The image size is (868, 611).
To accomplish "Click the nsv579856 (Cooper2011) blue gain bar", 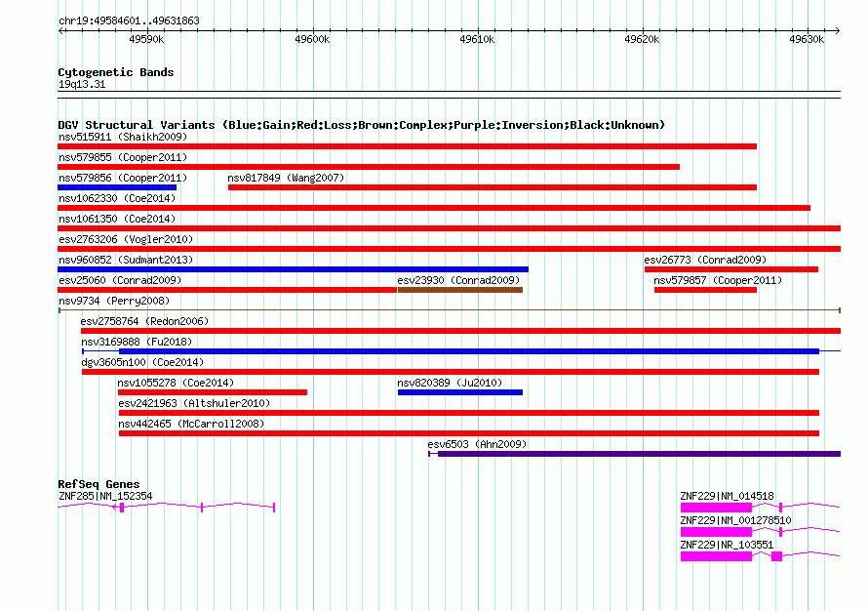I will point(117,187).
